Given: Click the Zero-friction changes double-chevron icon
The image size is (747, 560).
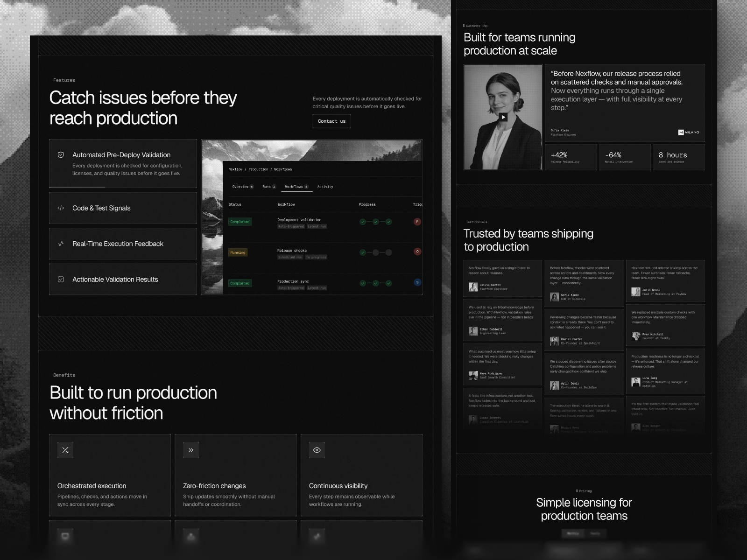Looking at the screenshot, I should [191, 449].
